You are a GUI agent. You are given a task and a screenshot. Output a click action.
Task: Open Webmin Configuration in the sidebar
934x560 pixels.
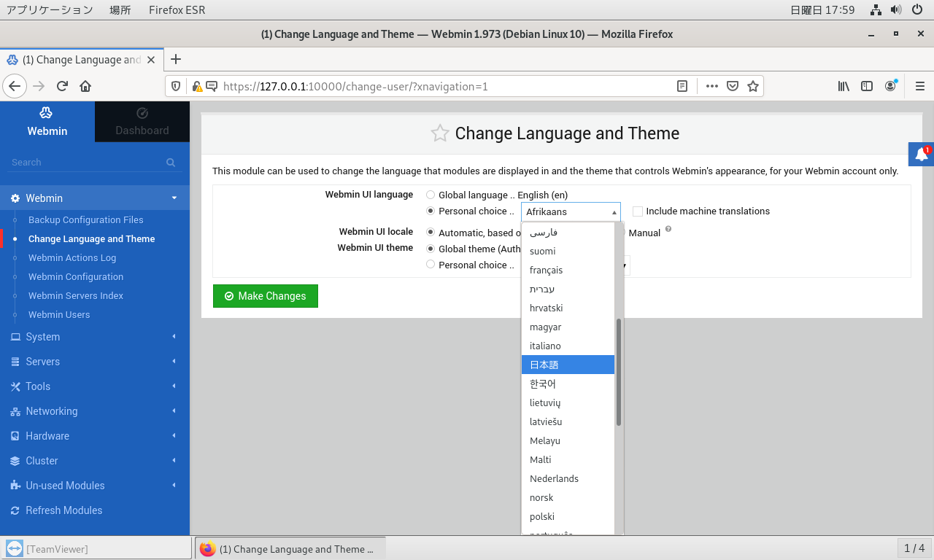pos(76,277)
